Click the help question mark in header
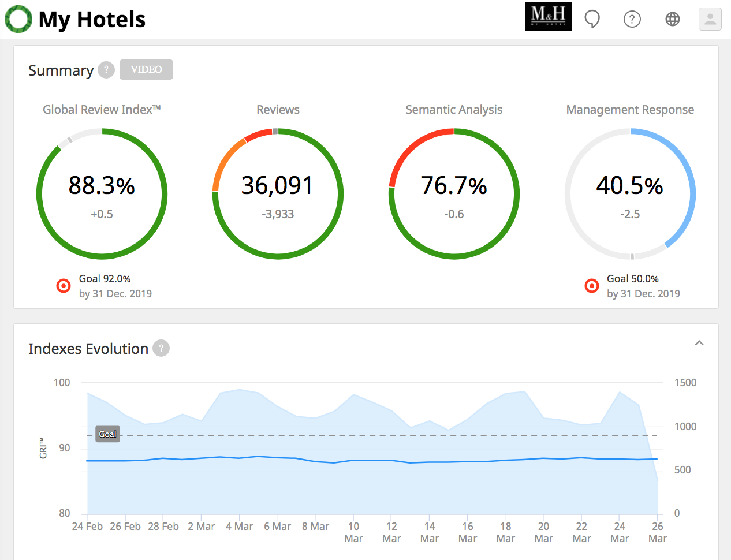Screen dimensions: 731x560 632,19
